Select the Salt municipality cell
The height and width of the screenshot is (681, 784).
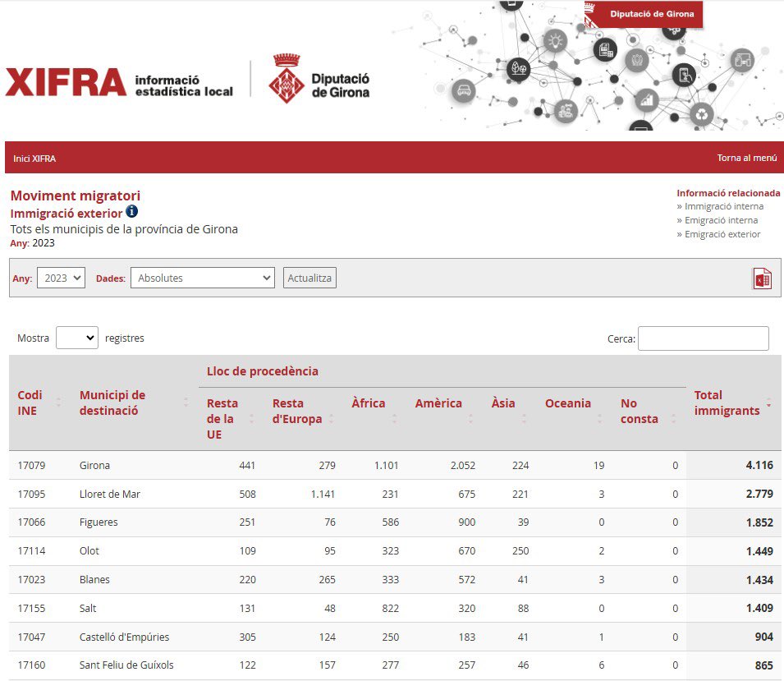(88, 609)
